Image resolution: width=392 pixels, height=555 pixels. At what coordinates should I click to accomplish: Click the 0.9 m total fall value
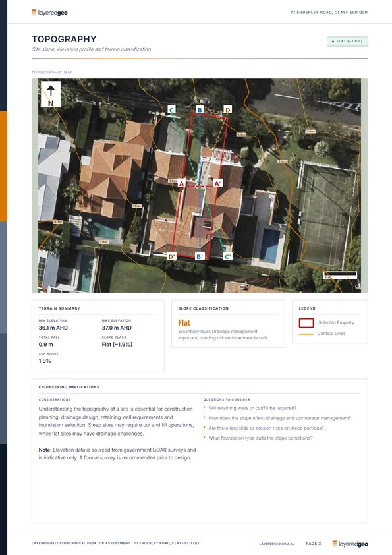pos(45,344)
